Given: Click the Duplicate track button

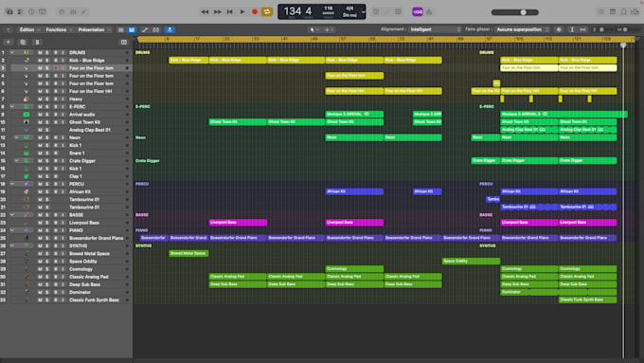Looking at the screenshot, I should (23, 42).
